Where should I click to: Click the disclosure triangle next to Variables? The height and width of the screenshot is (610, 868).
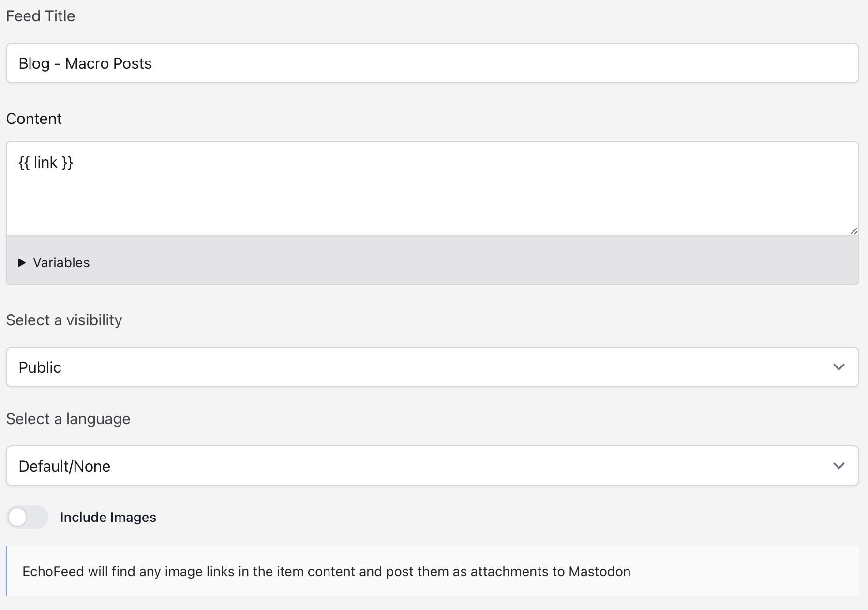[x=22, y=262]
